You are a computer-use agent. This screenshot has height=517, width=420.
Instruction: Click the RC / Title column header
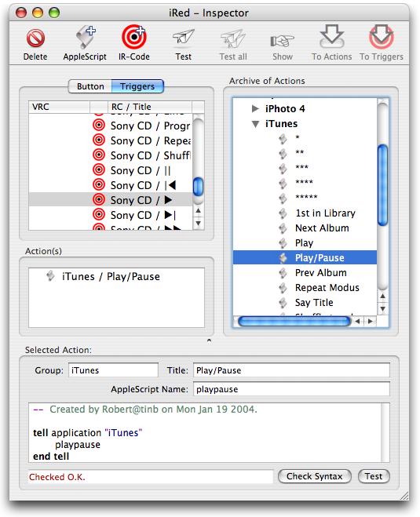point(149,107)
